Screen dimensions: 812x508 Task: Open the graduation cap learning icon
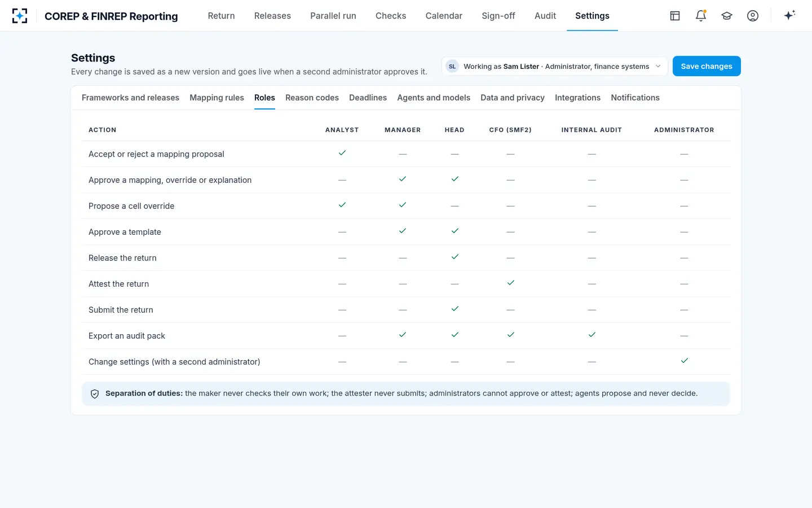pos(727,16)
